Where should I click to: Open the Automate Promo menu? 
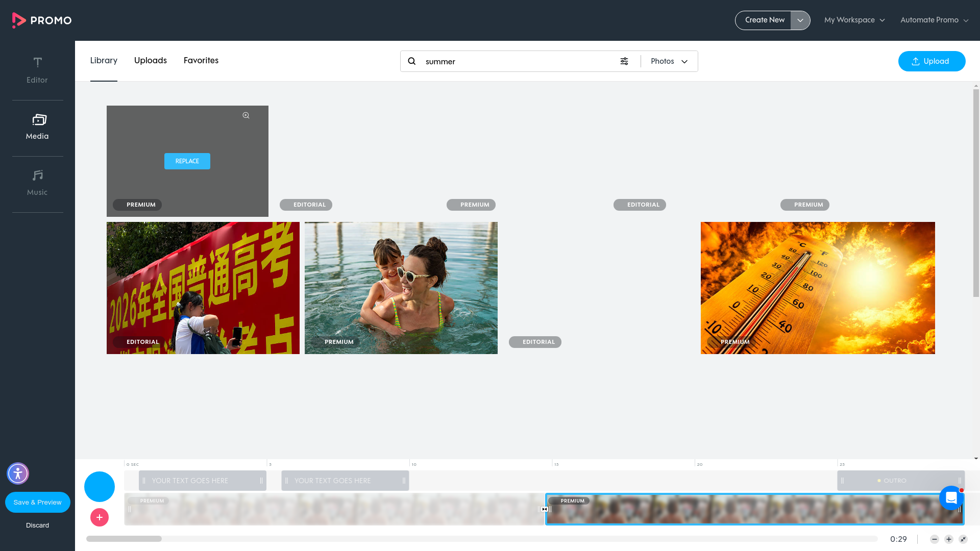pyautogui.click(x=934, y=20)
